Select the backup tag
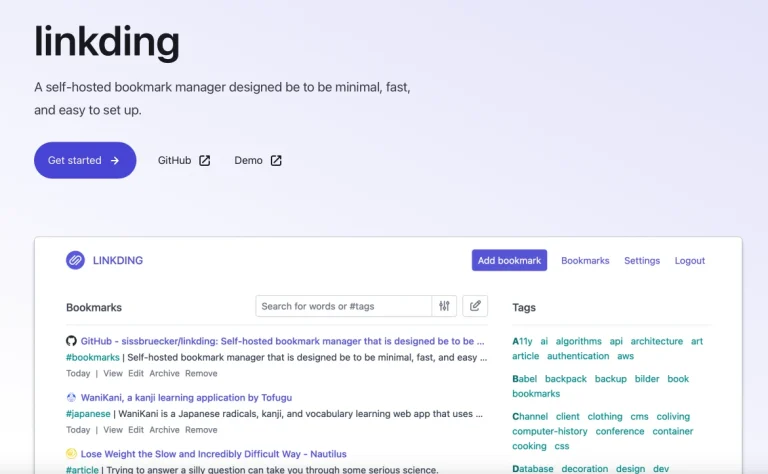The image size is (768, 474). [611, 379]
